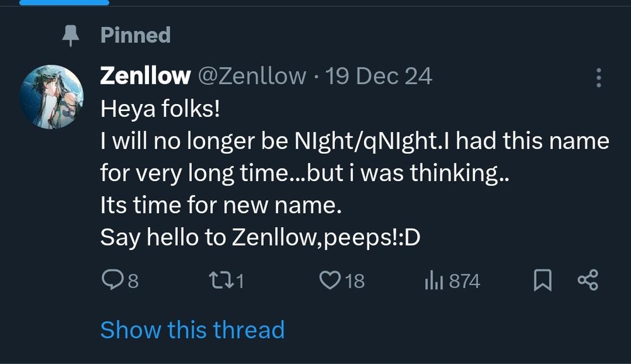Click the bold Zenllow display name
This screenshot has width=631, height=364.
(145, 76)
